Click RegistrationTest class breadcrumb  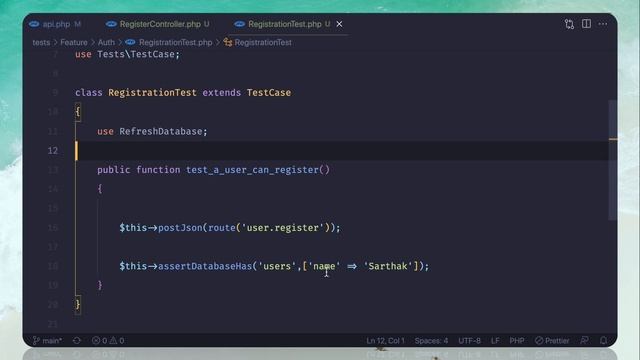pyautogui.click(x=258, y=42)
